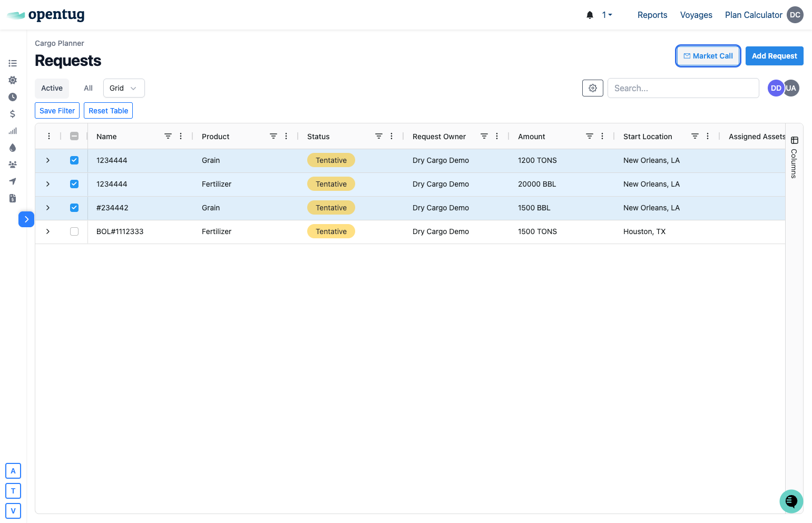Expand the left sidebar with arrow button
The image size is (812, 523).
pyautogui.click(x=26, y=219)
